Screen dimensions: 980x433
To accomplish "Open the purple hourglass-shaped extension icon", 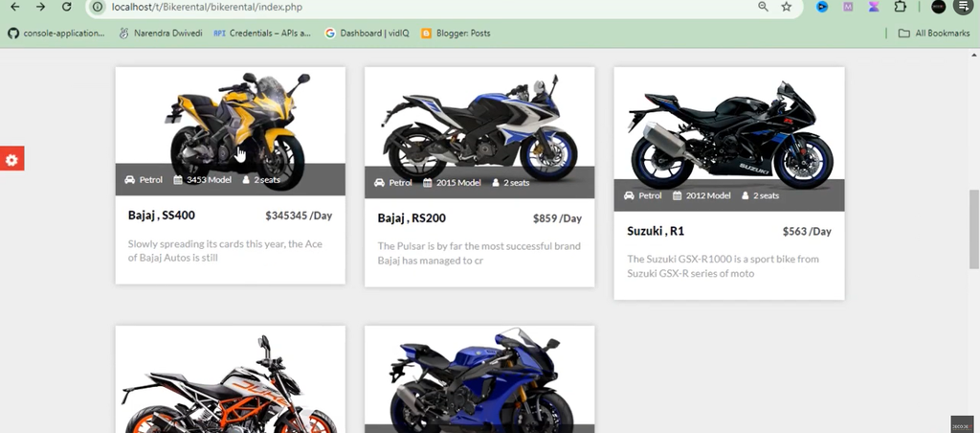I will [874, 7].
